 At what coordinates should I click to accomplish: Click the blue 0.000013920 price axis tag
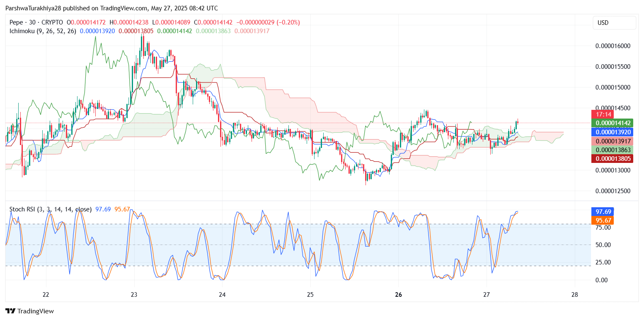612,132
